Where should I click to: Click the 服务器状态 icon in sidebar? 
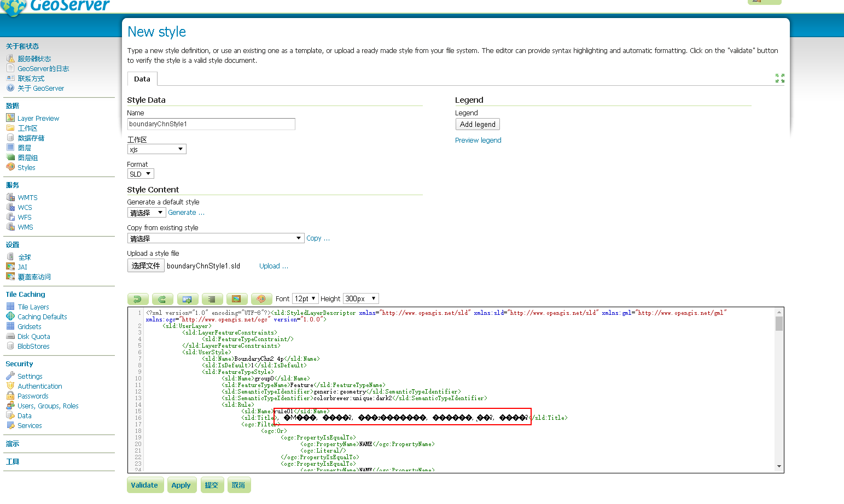click(x=10, y=58)
